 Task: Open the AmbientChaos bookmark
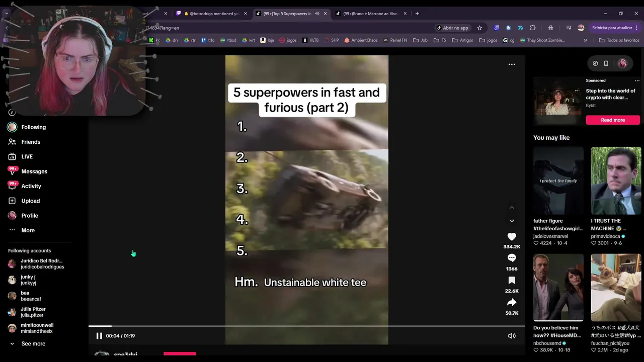[361, 40]
